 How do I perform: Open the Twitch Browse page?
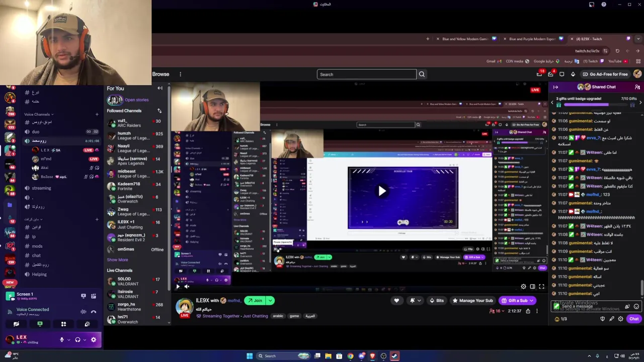click(160, 74)
